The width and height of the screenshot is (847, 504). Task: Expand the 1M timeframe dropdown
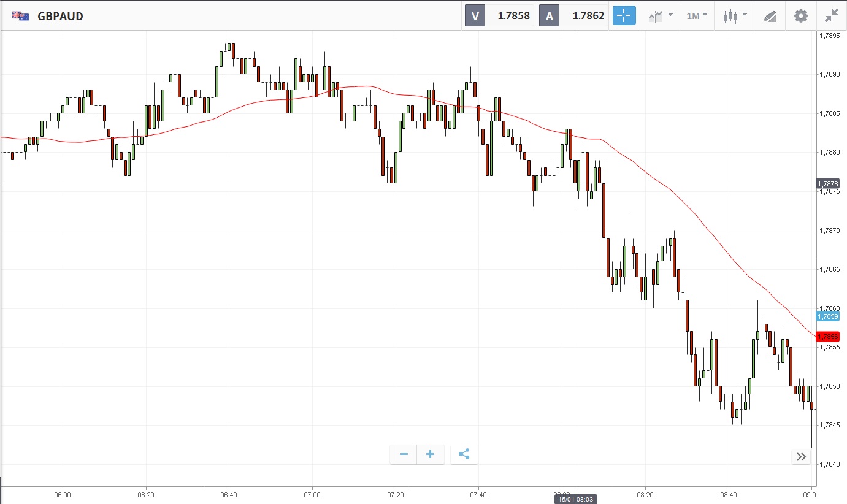pyautogui.click(x=697, y=16)
